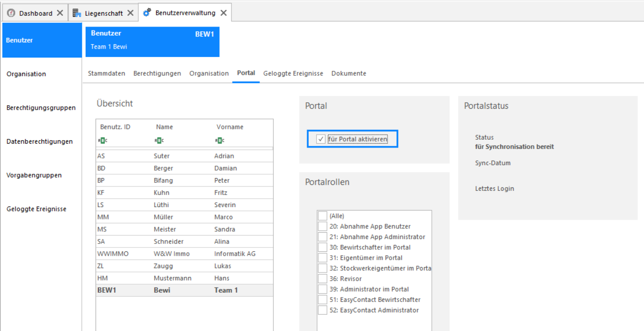This screenshot has width=644, height=331.
Task: Tick '30: Bewirtschafter im Portal' checkbox
Action: 322,247
